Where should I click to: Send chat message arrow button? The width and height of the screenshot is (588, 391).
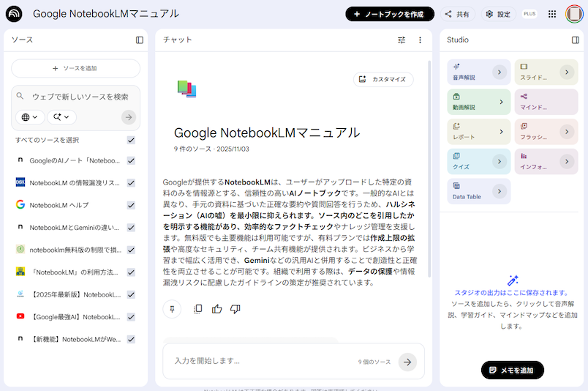tap(407, 362)
